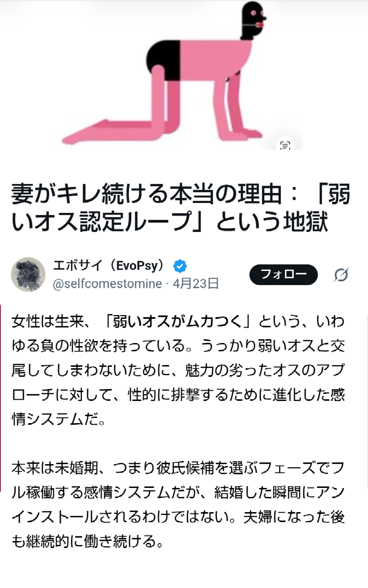The height and width of the screenshot is (588, 368).
Task: Click the red vertical bar at left edge
Action: click(x=1, y=398)
